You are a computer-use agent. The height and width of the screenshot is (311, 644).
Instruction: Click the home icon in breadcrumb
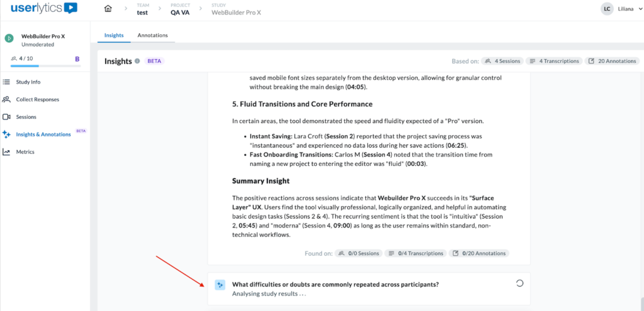(x=108, y=9)
